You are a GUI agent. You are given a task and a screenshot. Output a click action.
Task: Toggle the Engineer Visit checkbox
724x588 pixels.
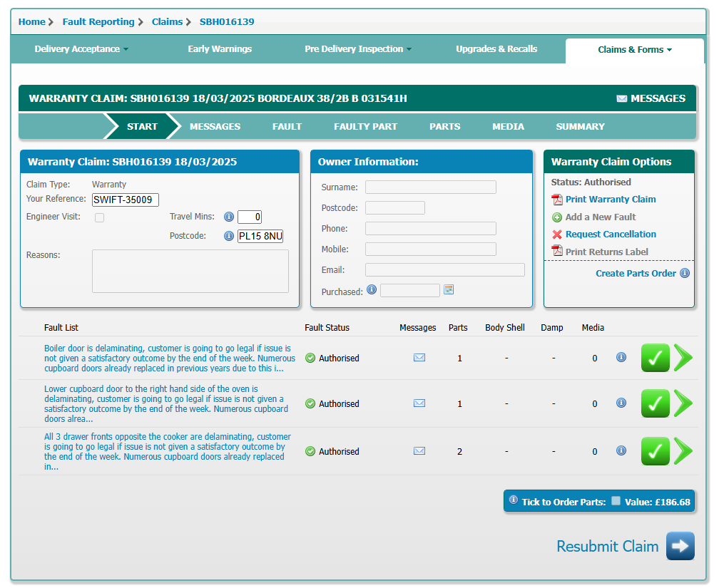coord(99,217)
